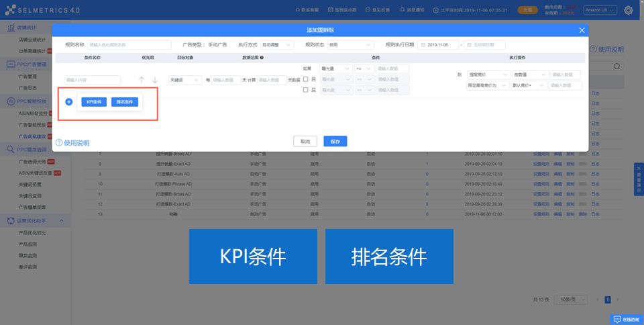Click the orange 充值 button

point(527,10)
